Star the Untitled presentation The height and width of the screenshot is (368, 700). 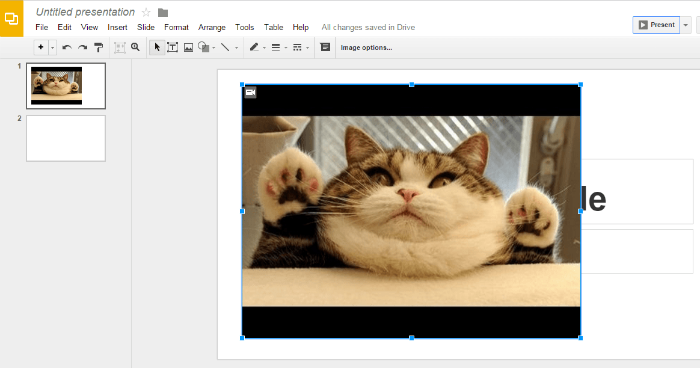click(146, 13)
